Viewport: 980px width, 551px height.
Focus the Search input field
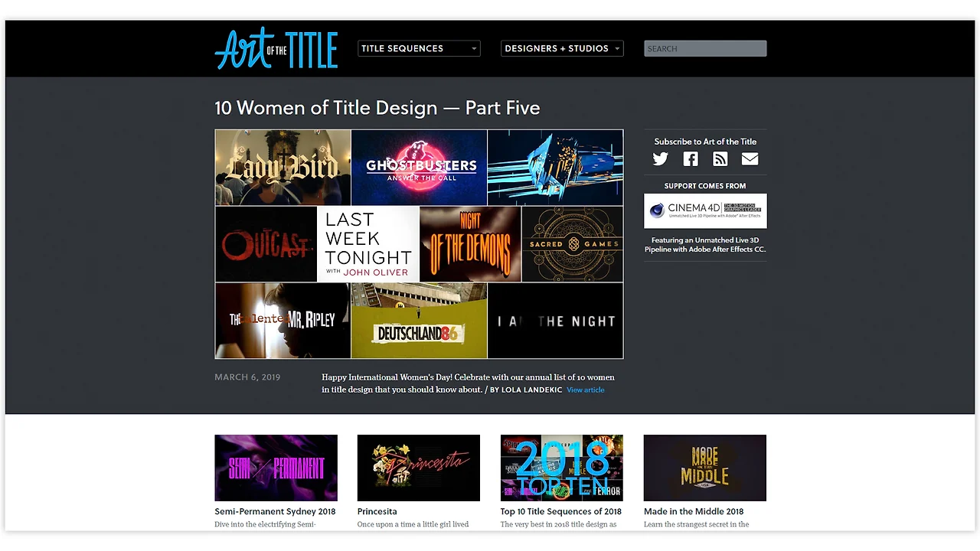(705, 48)
